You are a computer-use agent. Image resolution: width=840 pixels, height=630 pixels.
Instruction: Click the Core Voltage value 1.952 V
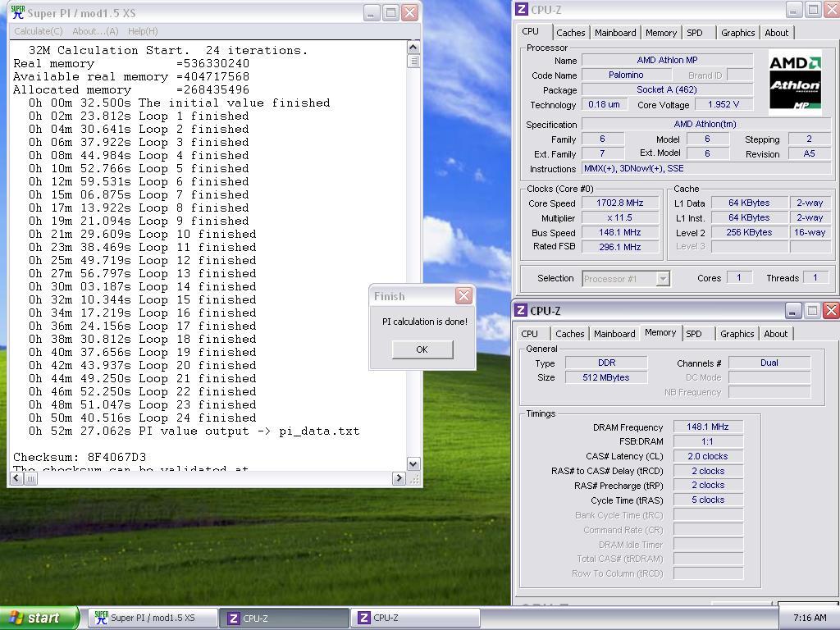[x=724, y=104]
